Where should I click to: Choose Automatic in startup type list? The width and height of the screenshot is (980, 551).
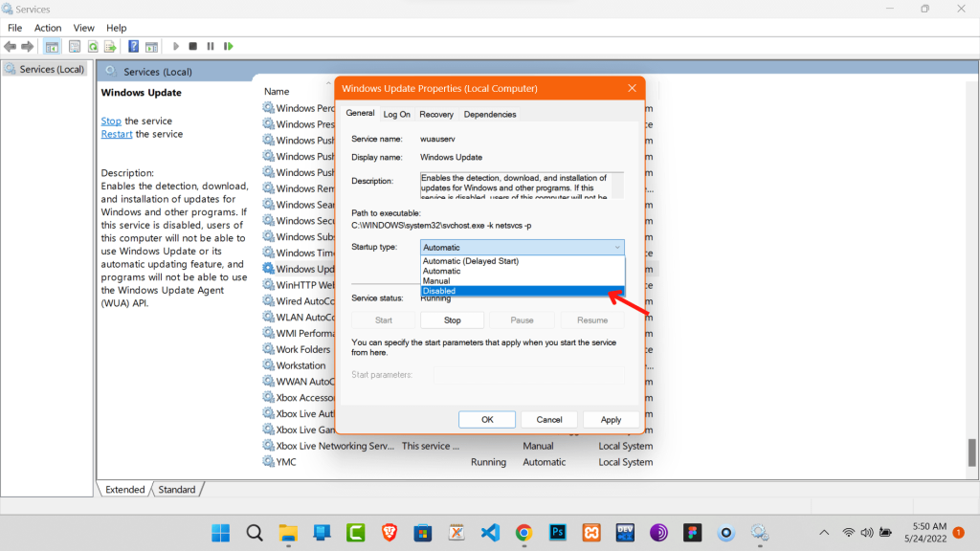pos(523,271)
